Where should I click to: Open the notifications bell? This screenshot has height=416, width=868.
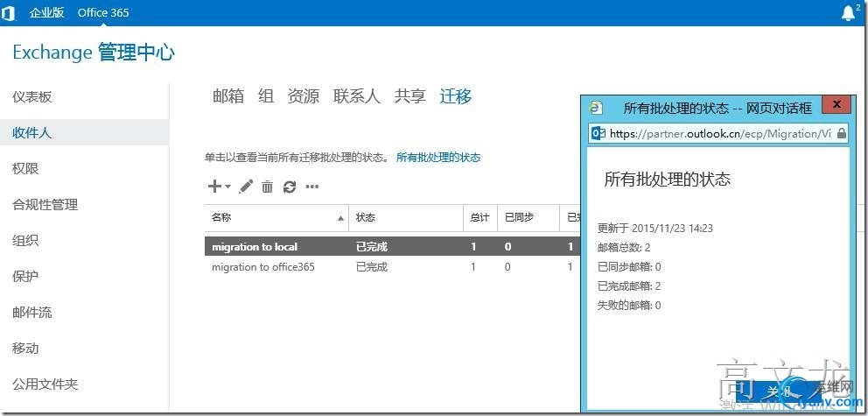[x=848, y=13]
